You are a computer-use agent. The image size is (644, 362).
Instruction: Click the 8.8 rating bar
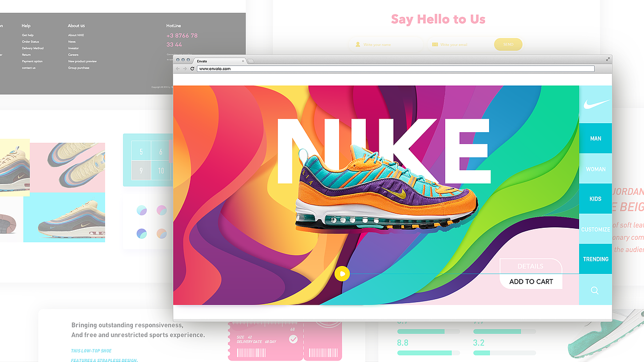(x=428, y=353)
